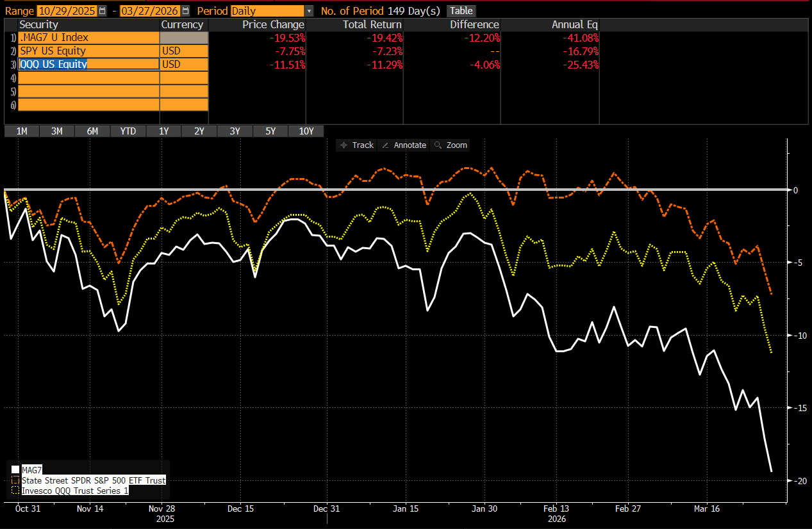
Task: Click the USD currency cell for QQQ
Action: click(184, 64)
